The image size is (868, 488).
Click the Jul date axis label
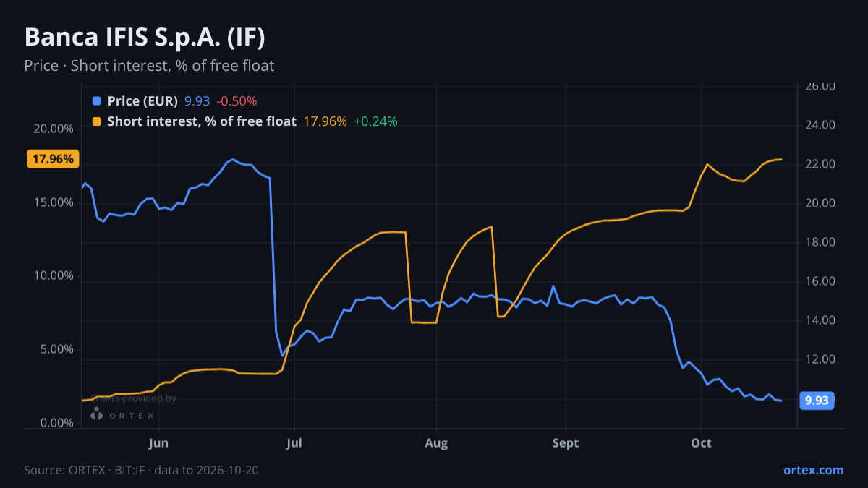tap(294, 443)
